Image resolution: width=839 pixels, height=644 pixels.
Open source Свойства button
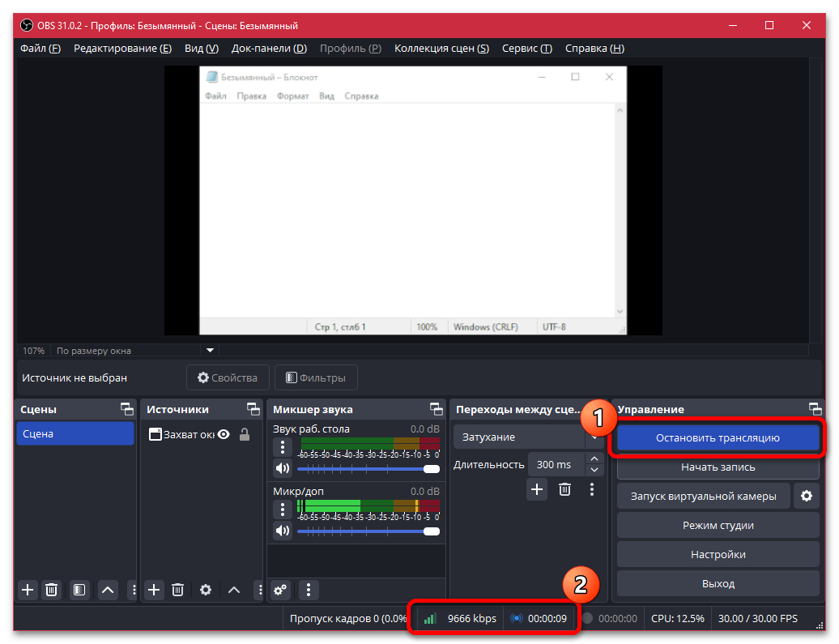pyautogui.click(x=228, y=378)
